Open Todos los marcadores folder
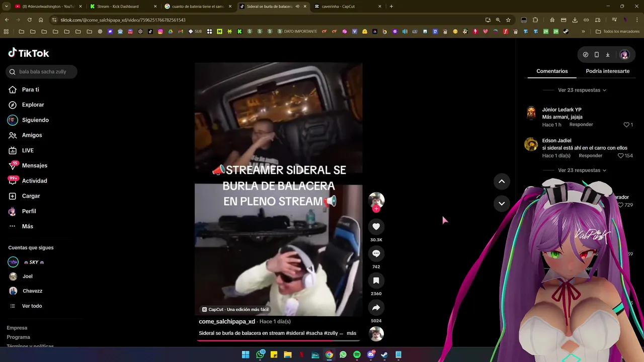Image resolution: width=644 pixels, height=362 pixels. coord(617,31)
